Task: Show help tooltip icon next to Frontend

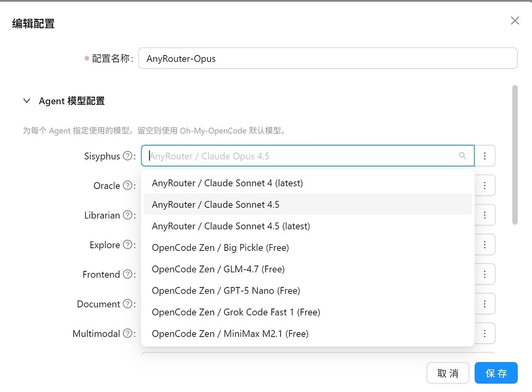Action: click(128, 274)
